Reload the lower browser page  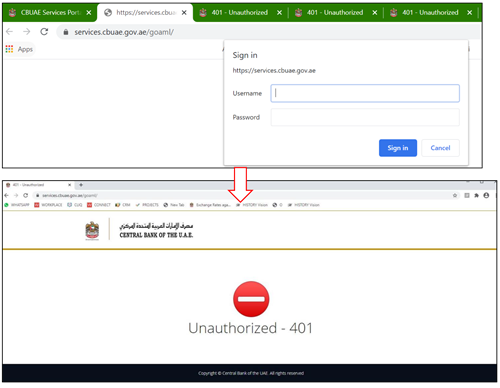click(x=25, y=195)
